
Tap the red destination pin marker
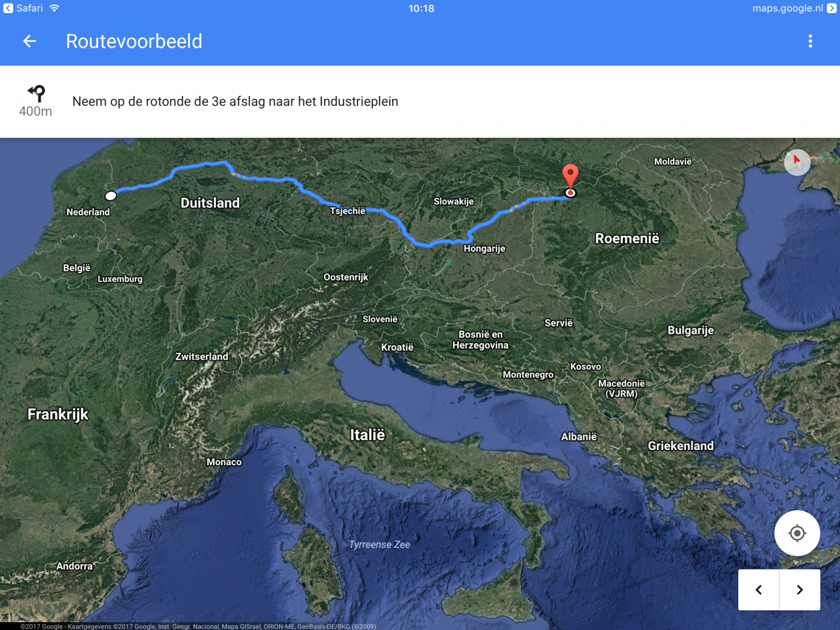tap(570, 177)
